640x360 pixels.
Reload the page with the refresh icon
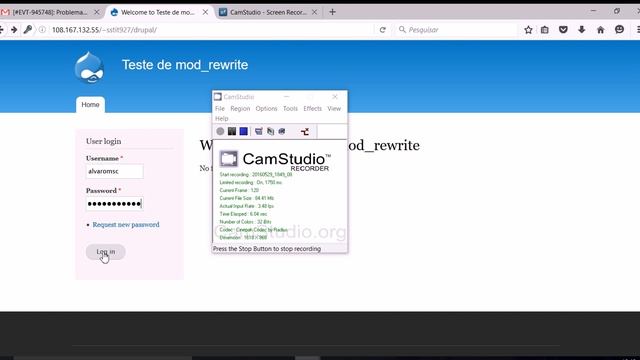click(x=382, y=30)
